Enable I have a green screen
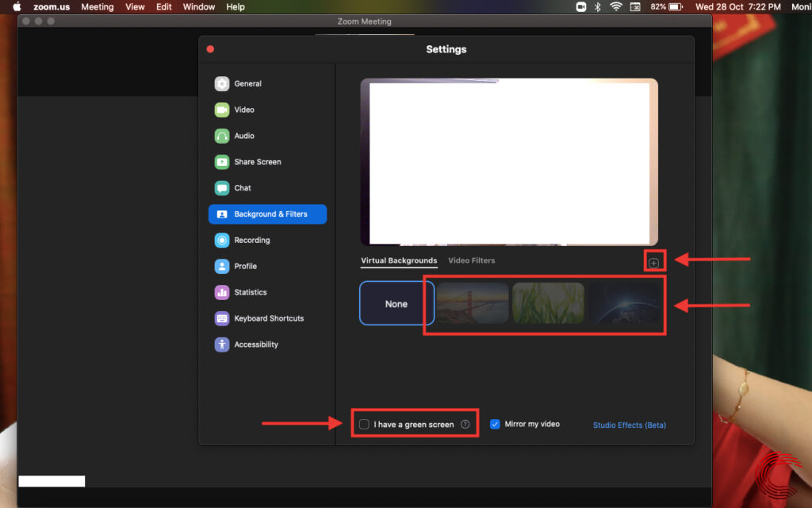Screen dimensions: 812x508 [364, 424]
